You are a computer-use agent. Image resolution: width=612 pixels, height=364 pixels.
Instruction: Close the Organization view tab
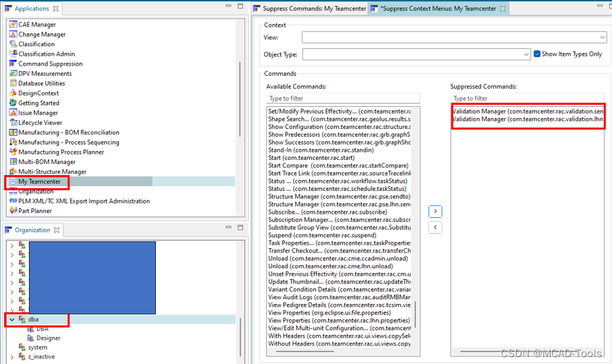click(x=57, y=230)
